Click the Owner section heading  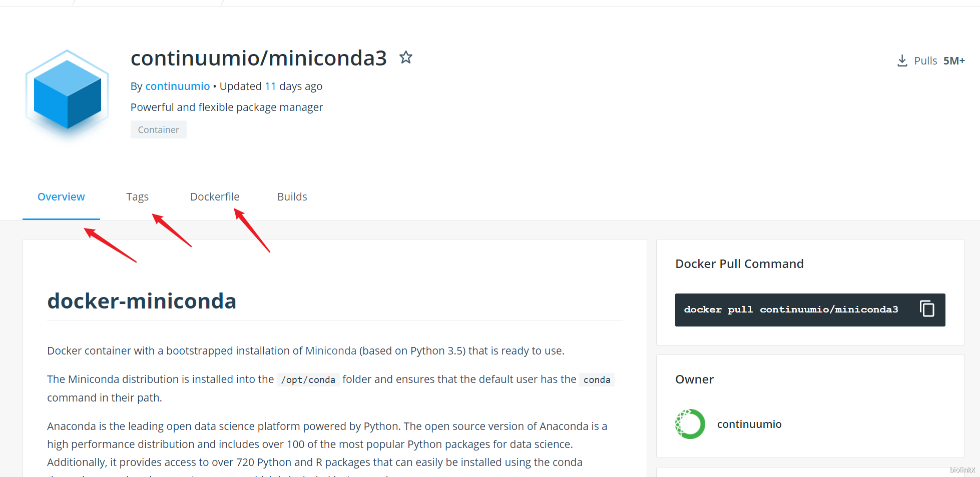coord(694,379)
